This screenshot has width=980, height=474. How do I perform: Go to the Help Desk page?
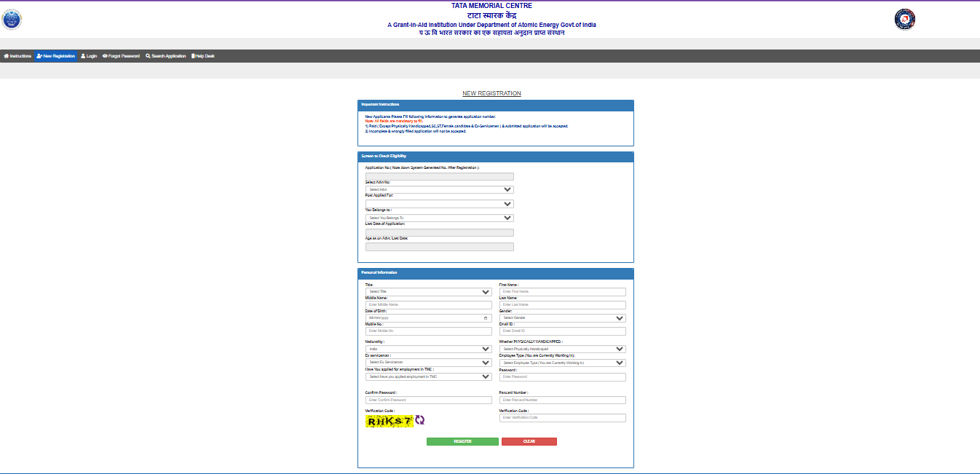click(202, 55)
